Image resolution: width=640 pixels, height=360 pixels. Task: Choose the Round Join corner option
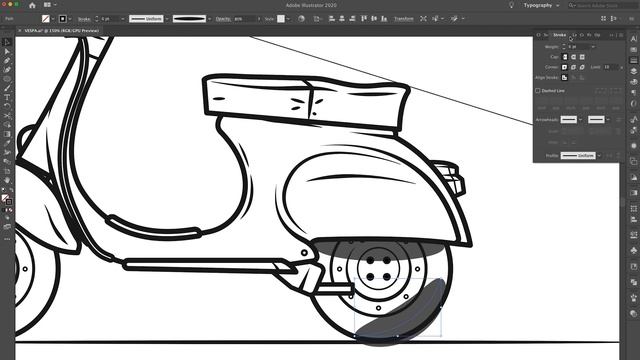click(x=573, y=67)
